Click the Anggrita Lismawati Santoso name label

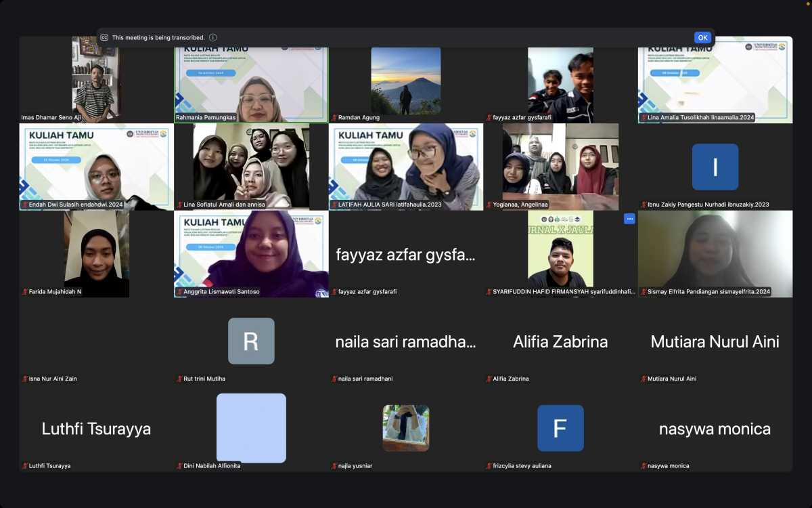221,292
